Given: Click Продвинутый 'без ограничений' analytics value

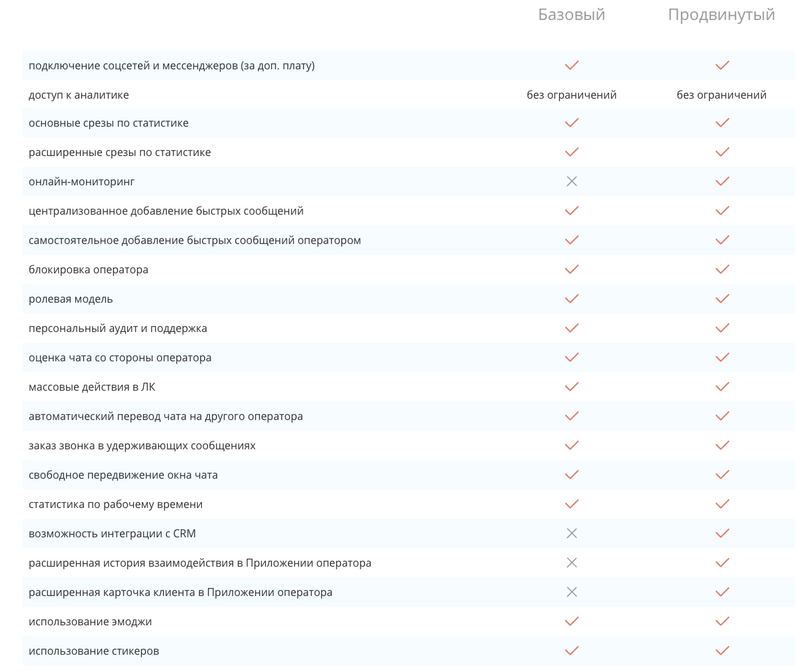Looking at the screenshot, I should (721, 95).
